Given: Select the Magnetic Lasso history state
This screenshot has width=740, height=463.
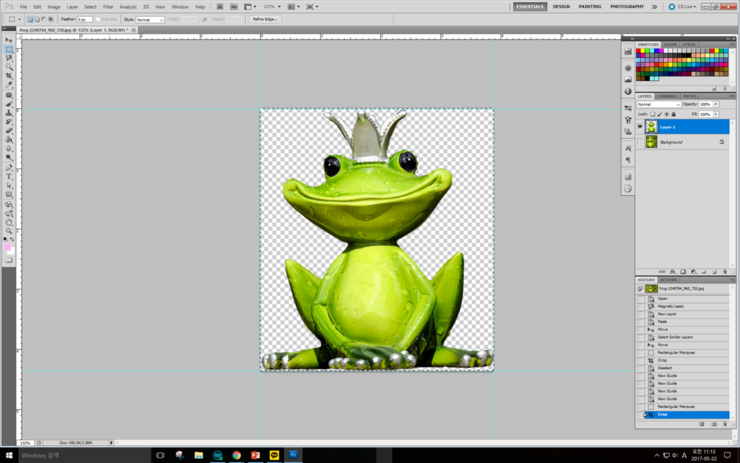Looking at the screenshot, I should [670, 306].
